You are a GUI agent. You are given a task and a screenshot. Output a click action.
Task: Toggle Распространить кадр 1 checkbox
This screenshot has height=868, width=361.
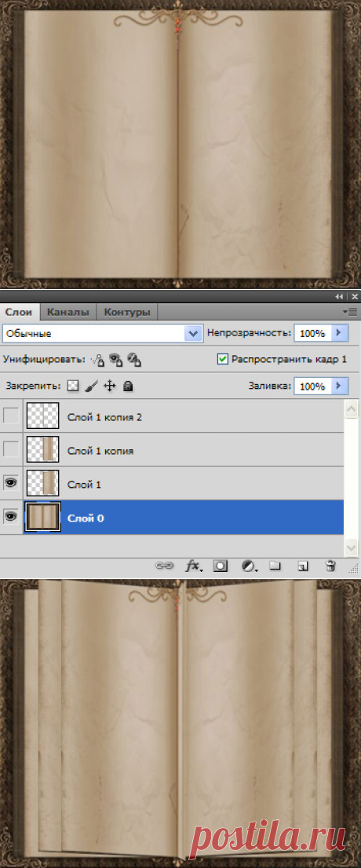click(222, 359)
